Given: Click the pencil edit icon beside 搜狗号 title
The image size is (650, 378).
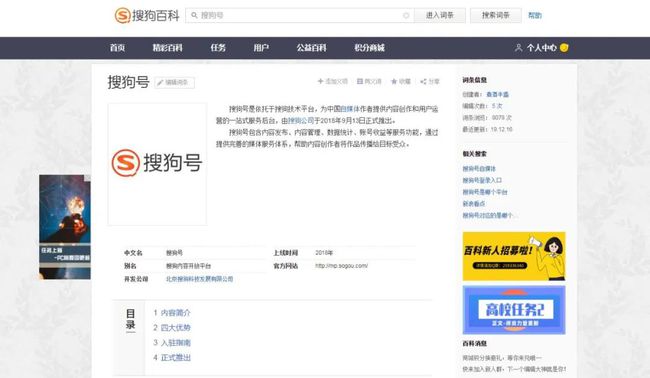Looking at the screenshot, I should (x=160, y=82).
